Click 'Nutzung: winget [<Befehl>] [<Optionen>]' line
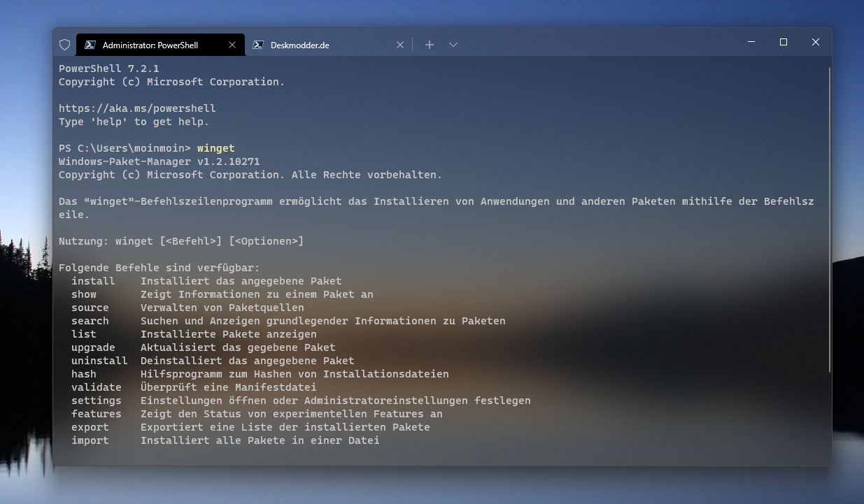Image resolution: width=864 pixels, height=504 pixels. click(181, 242)
